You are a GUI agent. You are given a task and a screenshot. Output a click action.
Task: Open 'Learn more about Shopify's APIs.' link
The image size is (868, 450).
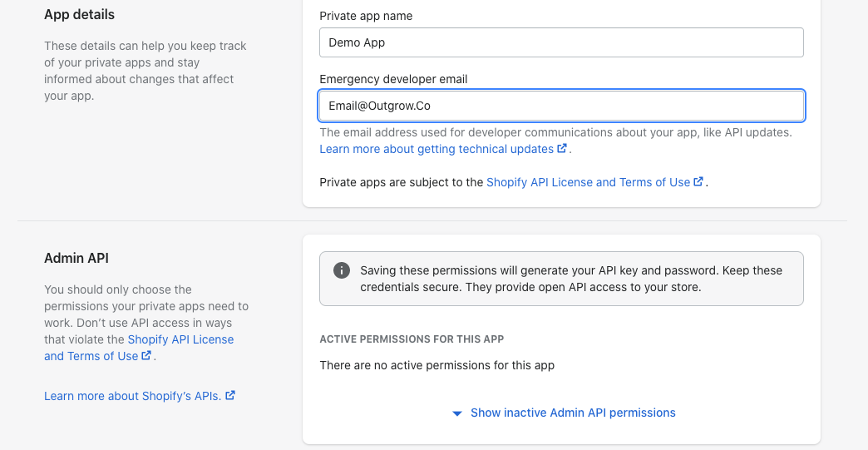pos(132,396)
